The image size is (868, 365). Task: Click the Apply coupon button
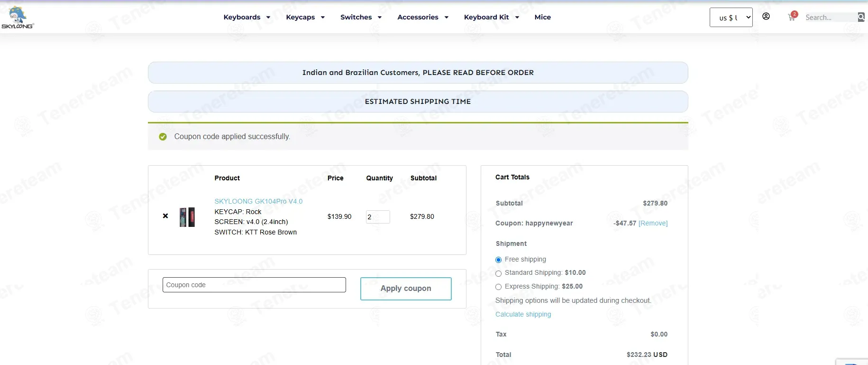coord(406,289)
